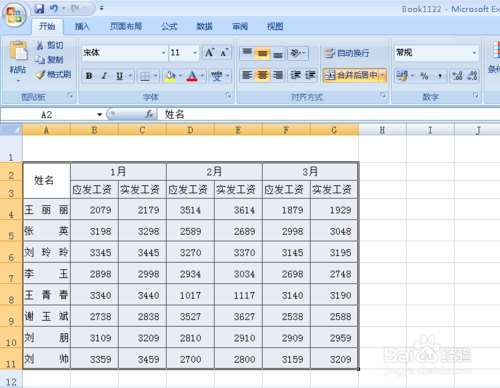This screenshot has width=500, height=388.
Task: Open the font size 11 dropdown
Action: click(x=195, y=53)
